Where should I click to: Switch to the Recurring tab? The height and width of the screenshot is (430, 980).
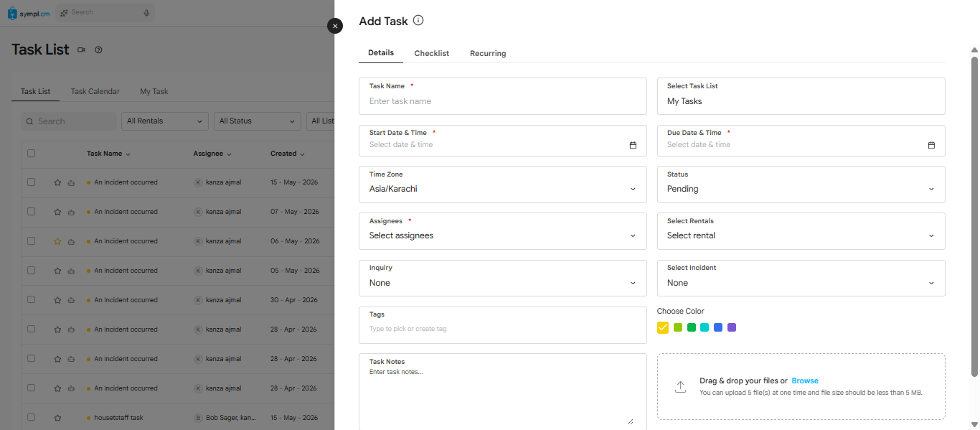[488, 53]
